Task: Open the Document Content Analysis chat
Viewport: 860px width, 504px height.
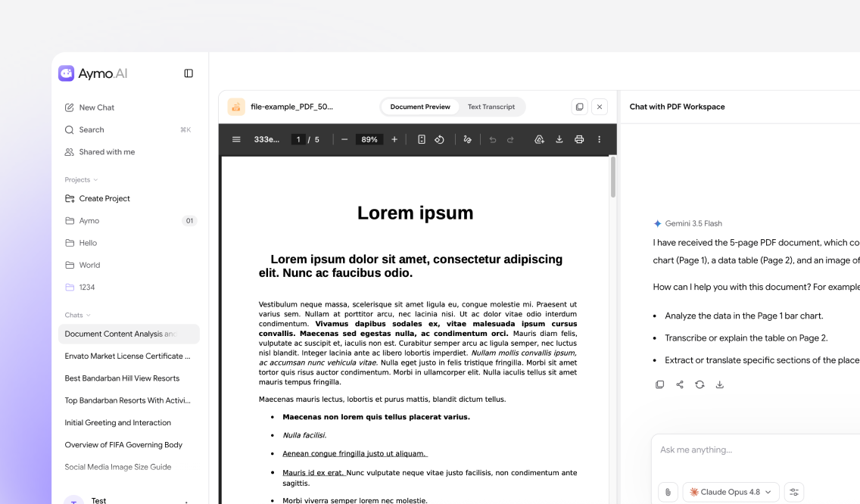Action: [x=129, y=334]
